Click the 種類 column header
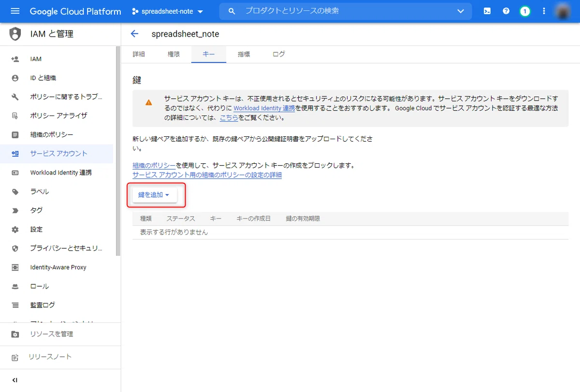Viewport: 580px width, 392px height. 146,218
